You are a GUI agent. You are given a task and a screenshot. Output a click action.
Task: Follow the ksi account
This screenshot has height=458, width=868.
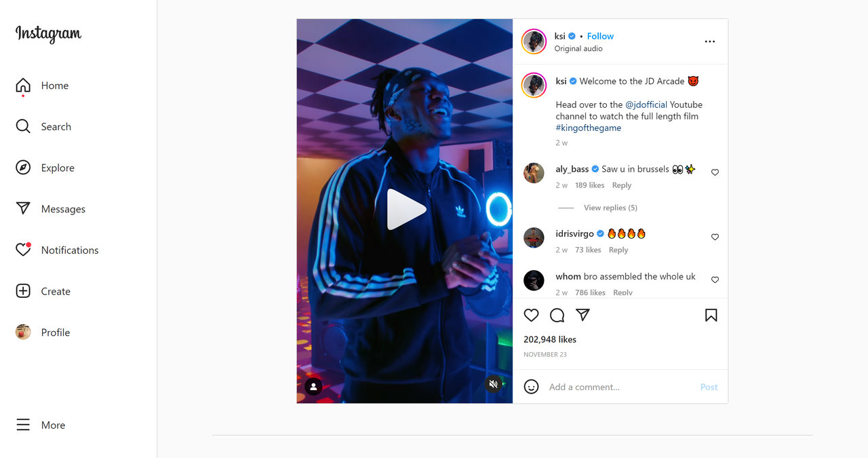(600, 36)
